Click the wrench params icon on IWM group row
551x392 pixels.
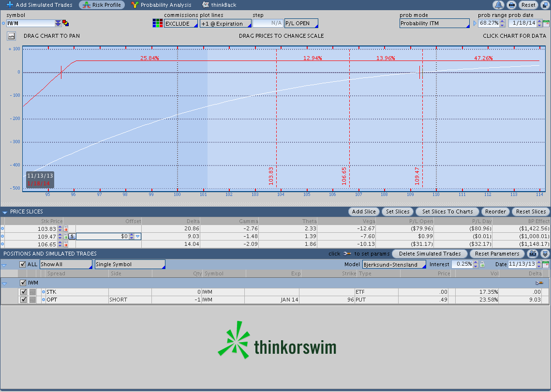click(x=539, y=283)
